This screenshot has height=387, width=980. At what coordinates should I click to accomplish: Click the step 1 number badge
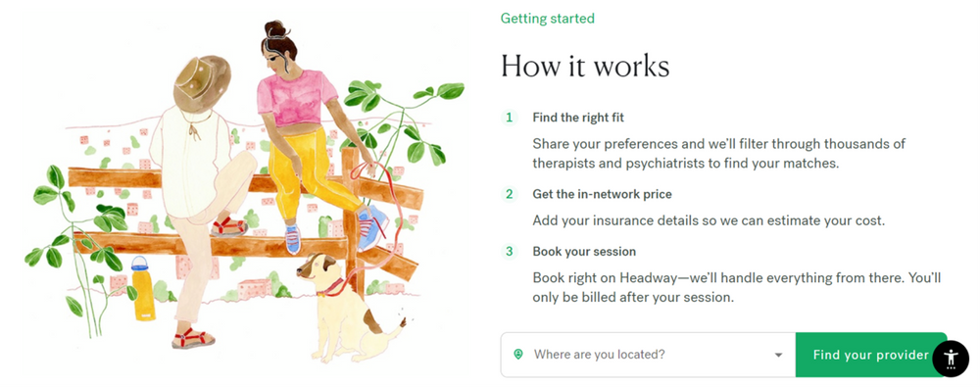[x=510, y=117]
